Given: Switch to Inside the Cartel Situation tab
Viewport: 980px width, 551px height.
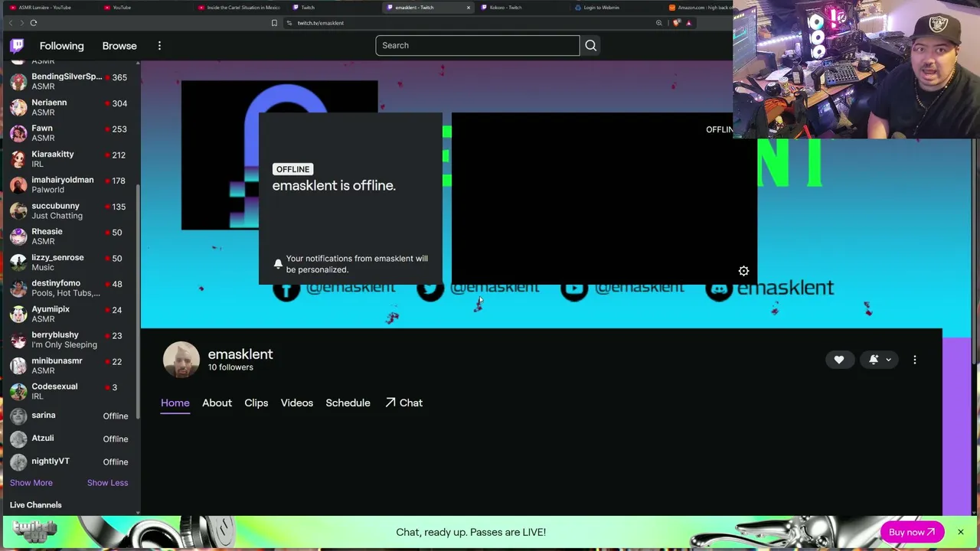Looking at the screenshot, I should pos(239,8).
